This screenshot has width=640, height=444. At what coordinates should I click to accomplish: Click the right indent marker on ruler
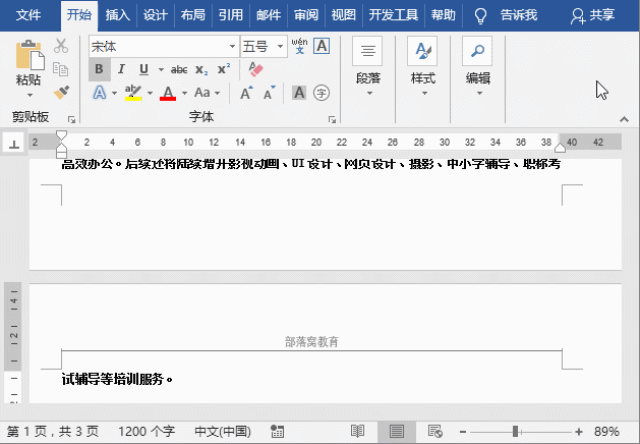tap(560, 147)
